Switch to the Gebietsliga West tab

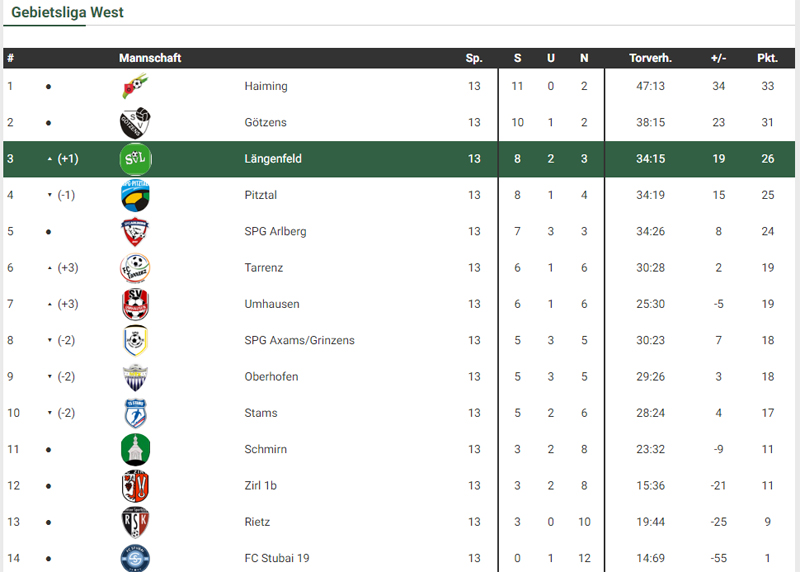pos(67,12)
